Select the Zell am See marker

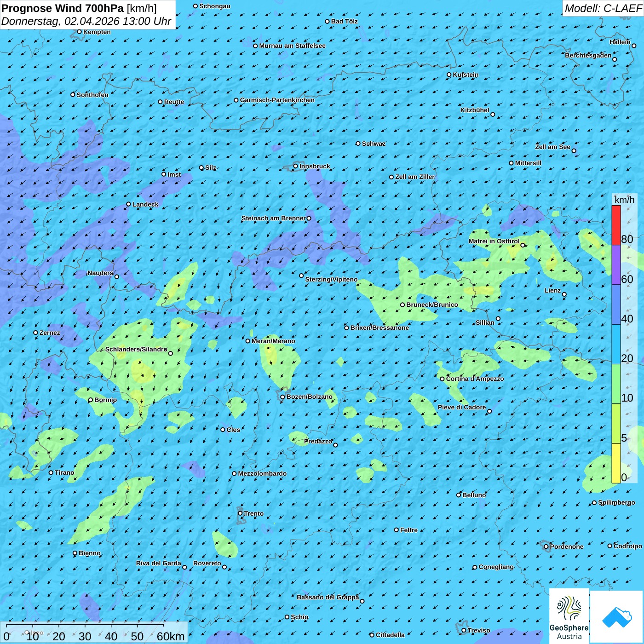pos(574,150)
